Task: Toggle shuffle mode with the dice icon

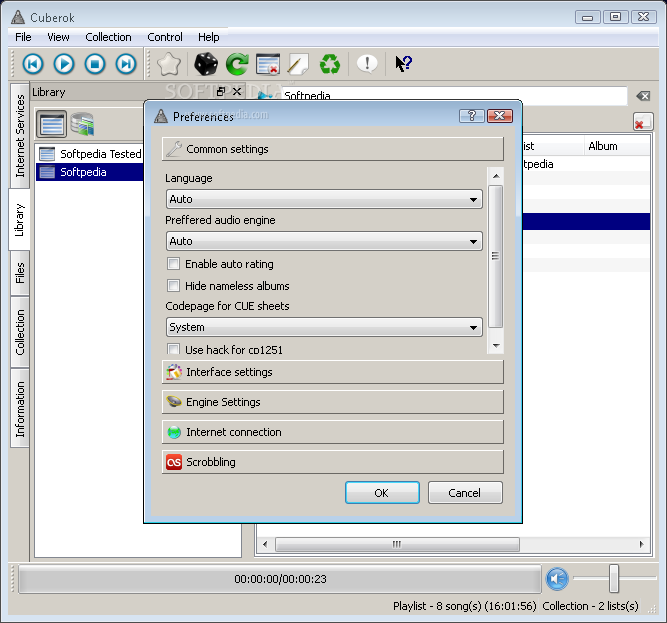Action: tap(206, 64)
